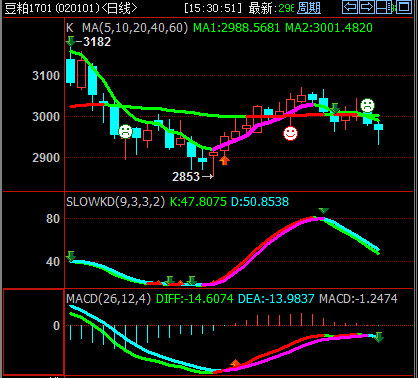Click the last cyan candlestick on chart
Viewport: 418px width, 378px height.
(x=378, y=134)
